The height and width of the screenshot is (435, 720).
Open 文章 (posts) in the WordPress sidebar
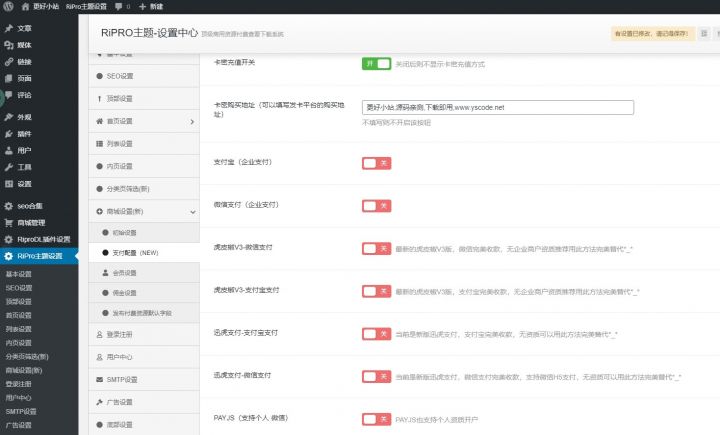point(24,28)
